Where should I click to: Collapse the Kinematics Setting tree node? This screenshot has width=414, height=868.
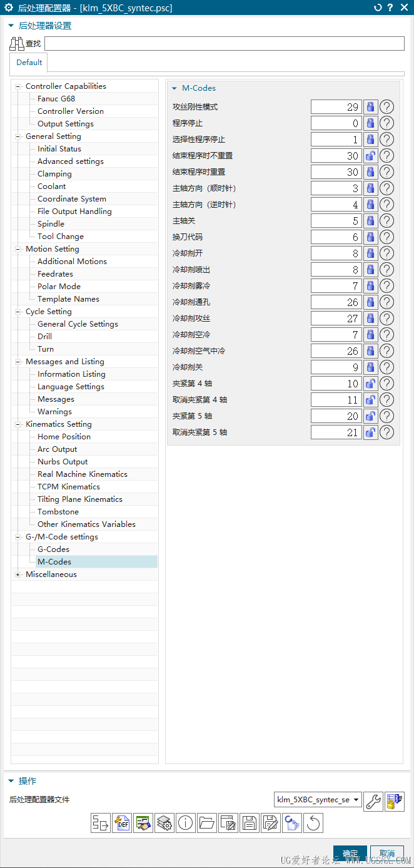(19, 424)
